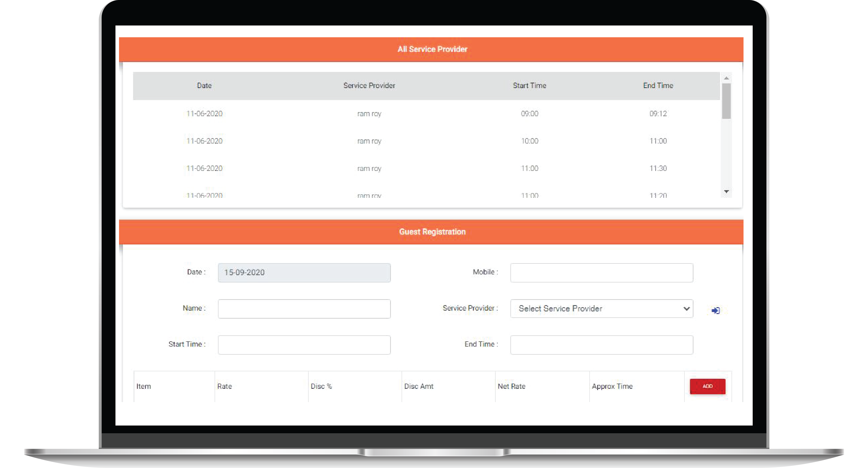Screen dimensions: 868x468
Task: Click the End Time input field
Action: point(601,344)
